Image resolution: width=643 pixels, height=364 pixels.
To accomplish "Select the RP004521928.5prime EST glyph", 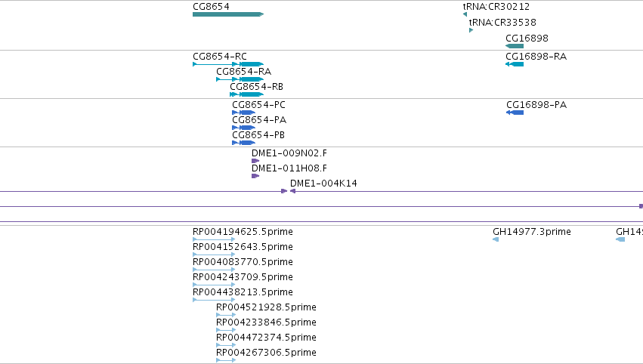I will coord(226,315).
